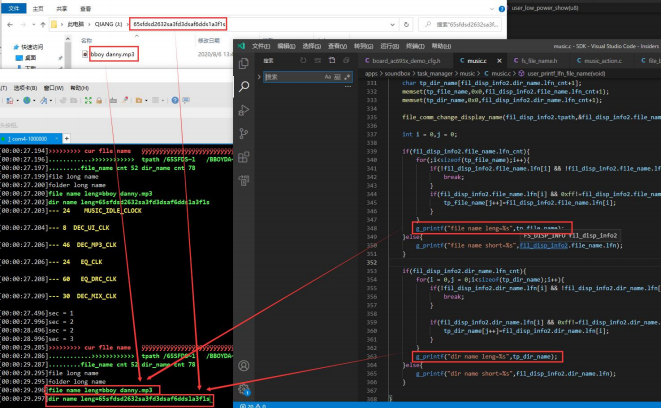Open the 终端 menu in VS Code
This screenshot has height=408, width=661.
click(415, 46)
